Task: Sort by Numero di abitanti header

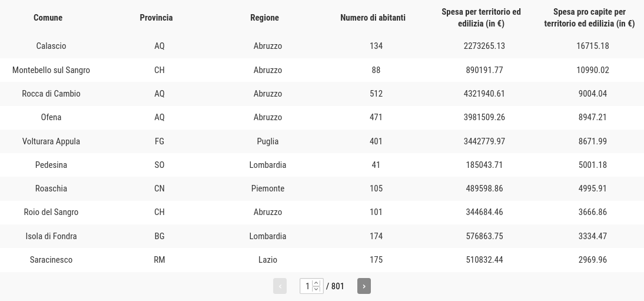Action: (373, 18)
